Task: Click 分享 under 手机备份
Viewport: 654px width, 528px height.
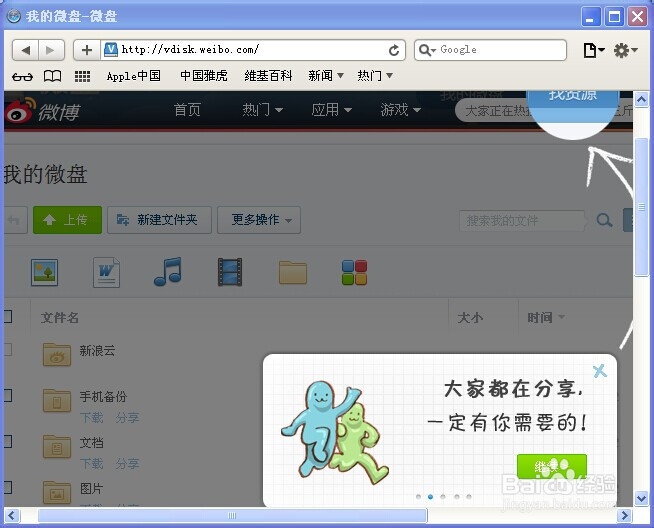Action: (127, 417)
